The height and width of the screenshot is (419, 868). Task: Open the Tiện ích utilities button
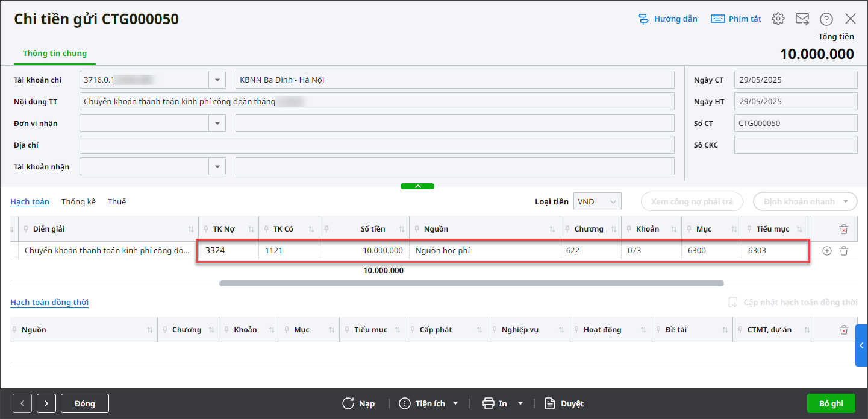[422, 403]
